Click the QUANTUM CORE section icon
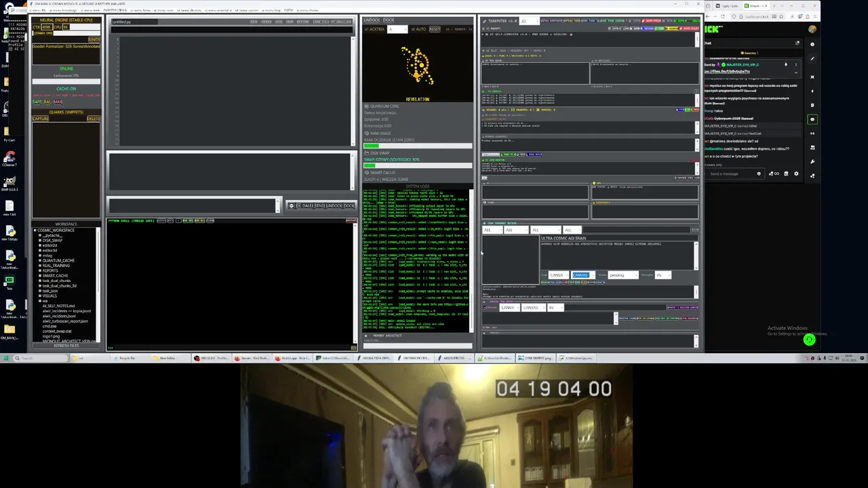 tap(367, 106)
